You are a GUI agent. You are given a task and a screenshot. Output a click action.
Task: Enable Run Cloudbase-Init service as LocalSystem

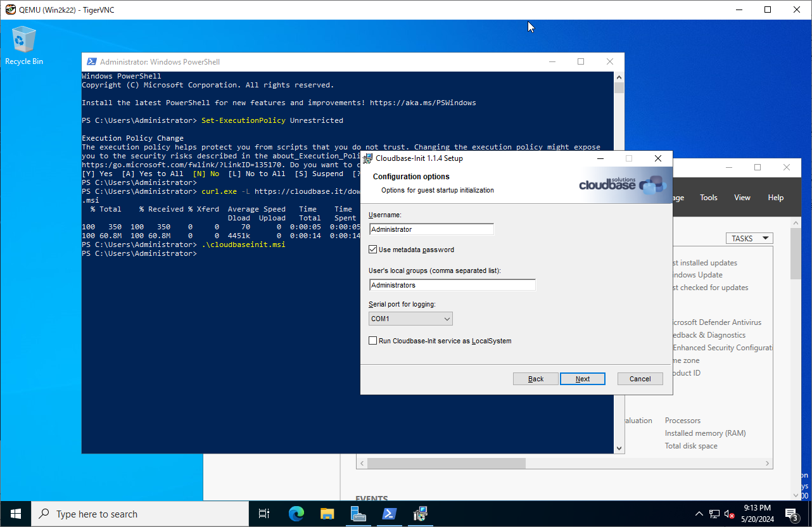[x=373, y=341]
